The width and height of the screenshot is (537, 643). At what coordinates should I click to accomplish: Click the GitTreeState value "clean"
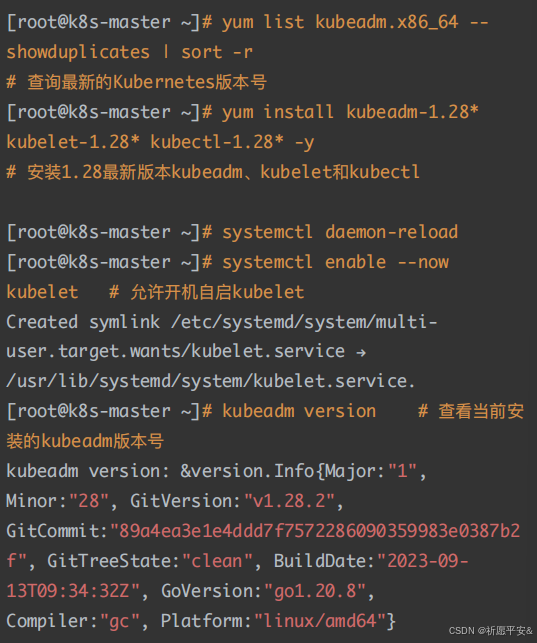[x=217, y=561]
